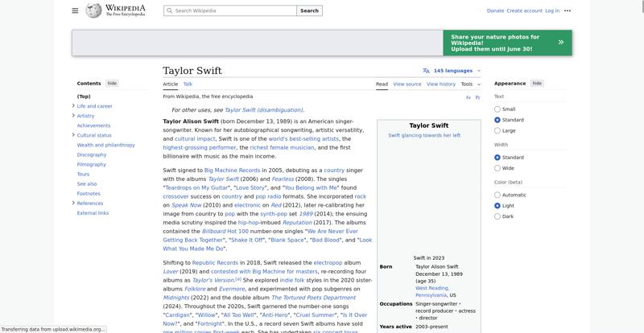Open the West Reading birthplace link

[x=432, y=291]
